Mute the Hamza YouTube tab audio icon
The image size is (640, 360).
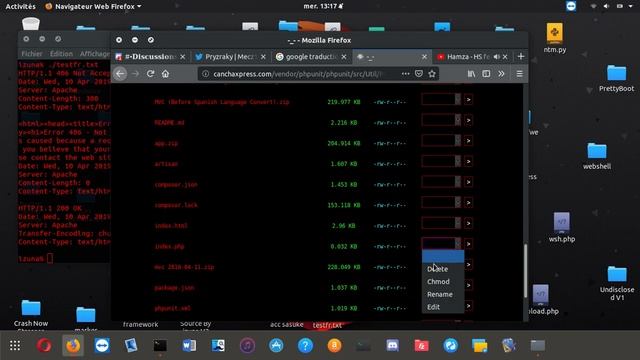coord(496,57)
